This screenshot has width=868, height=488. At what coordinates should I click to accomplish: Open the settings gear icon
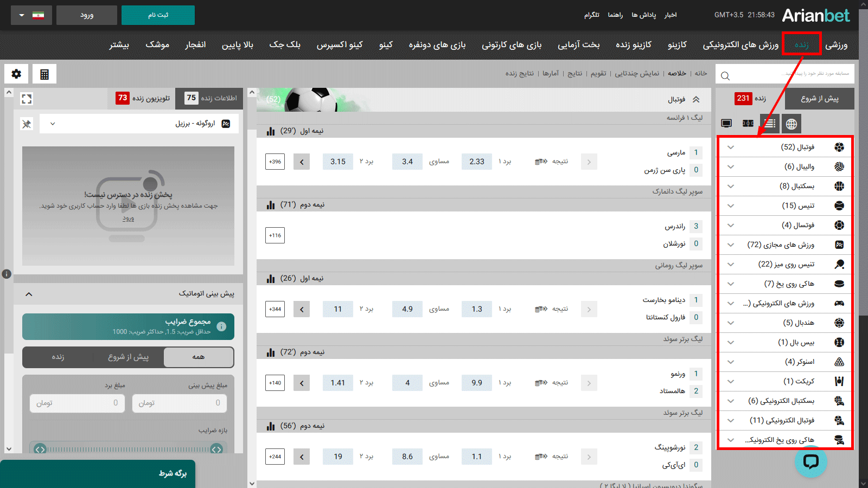[x=16, y=74]
